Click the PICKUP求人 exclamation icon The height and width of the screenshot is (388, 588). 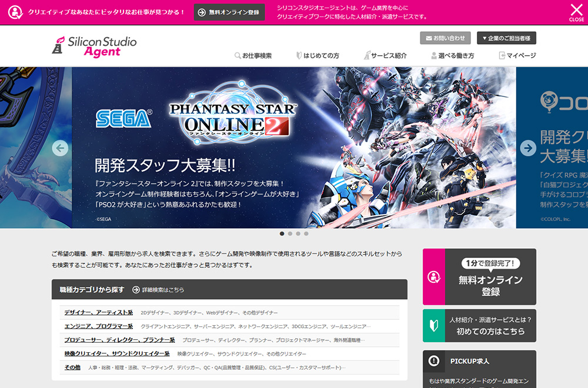coord(434,361)
